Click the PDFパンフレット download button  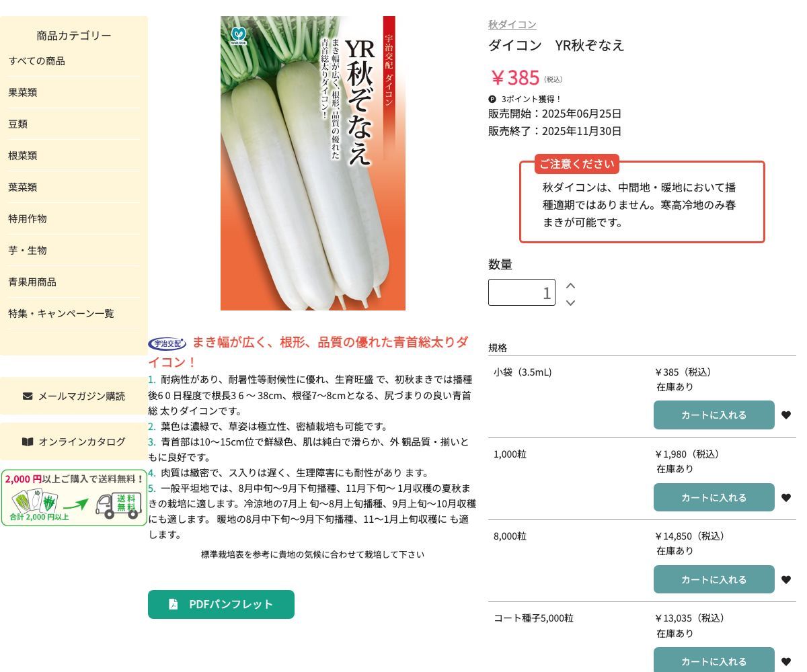pyautogui.click(x=221, y=604)
